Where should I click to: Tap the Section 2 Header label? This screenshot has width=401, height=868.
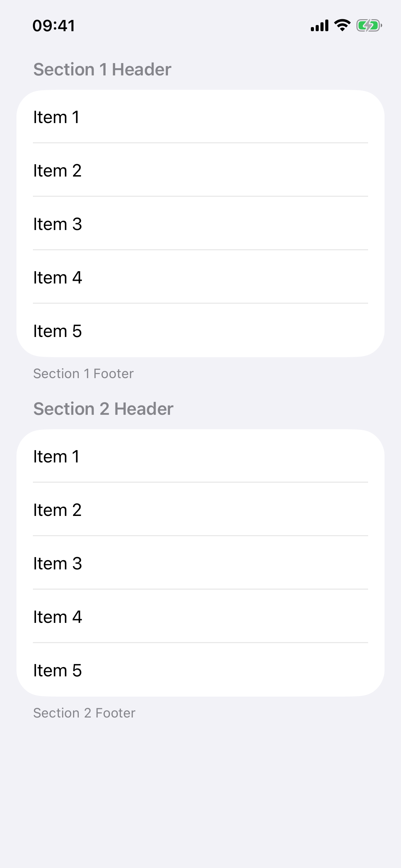click(x=103, y=409)
